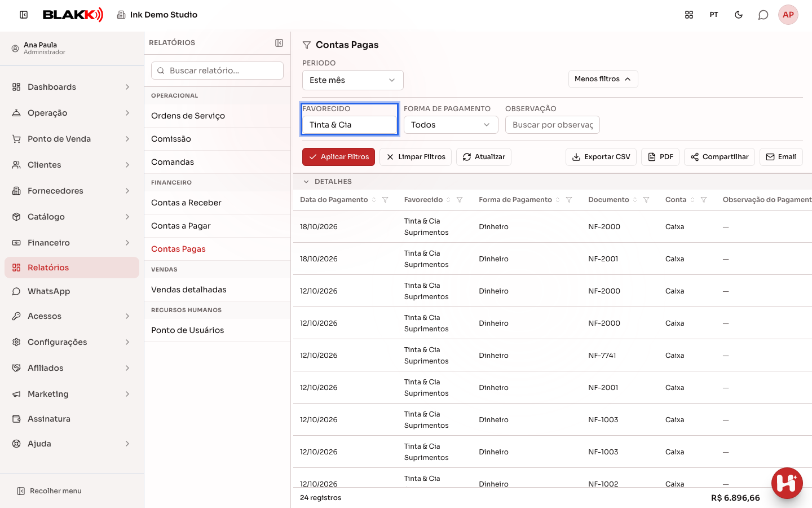Click Limpar Filtros button
The width and height of the screenshot is (812, 508).
coord(416,157)
